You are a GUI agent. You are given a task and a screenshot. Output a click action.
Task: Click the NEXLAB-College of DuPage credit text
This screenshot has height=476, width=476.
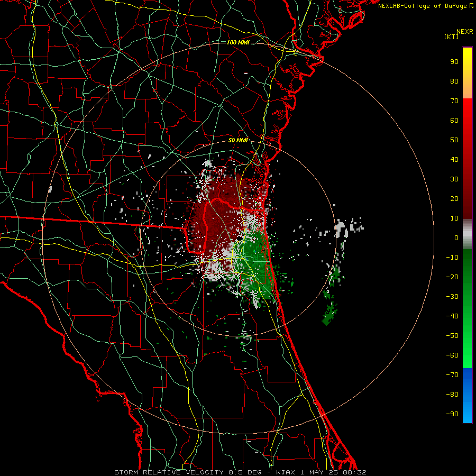(x=425, y=6)
